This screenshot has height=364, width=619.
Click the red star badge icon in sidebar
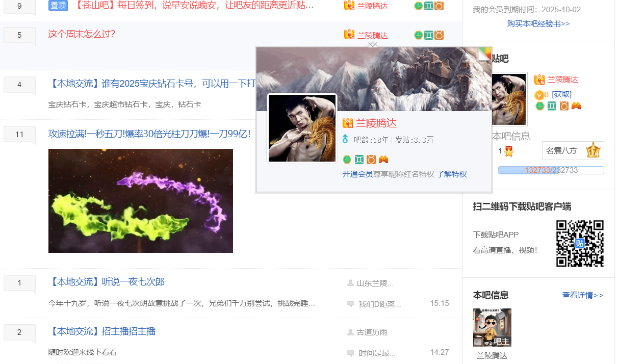coord(509,151)
